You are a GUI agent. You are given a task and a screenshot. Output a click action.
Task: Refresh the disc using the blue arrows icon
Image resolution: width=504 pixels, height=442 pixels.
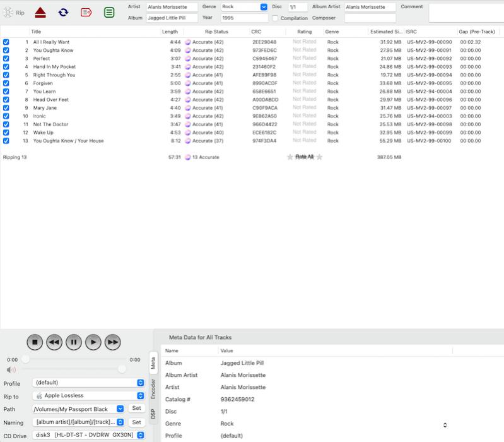coord(63,12)
